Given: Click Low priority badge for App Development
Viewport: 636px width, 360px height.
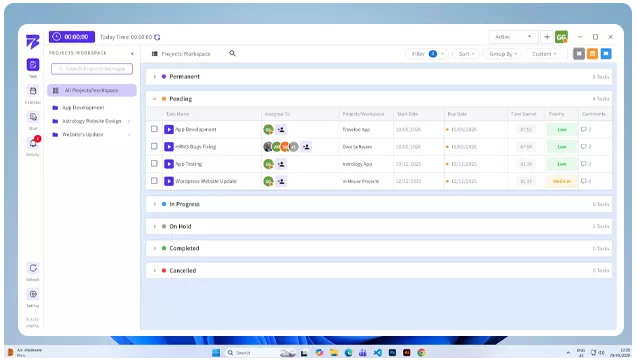Looking at the screenshot, I should [x=562, y=130].
